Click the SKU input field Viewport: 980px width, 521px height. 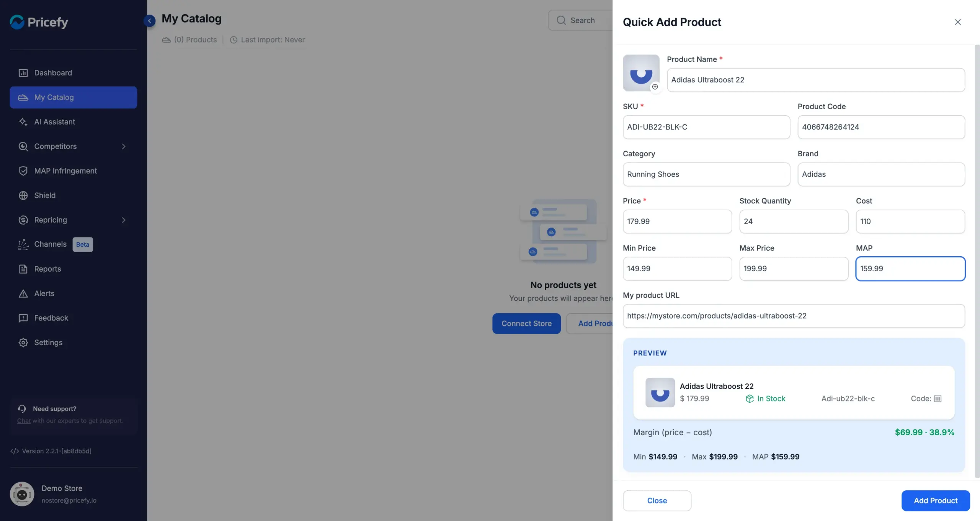point(706,127)
